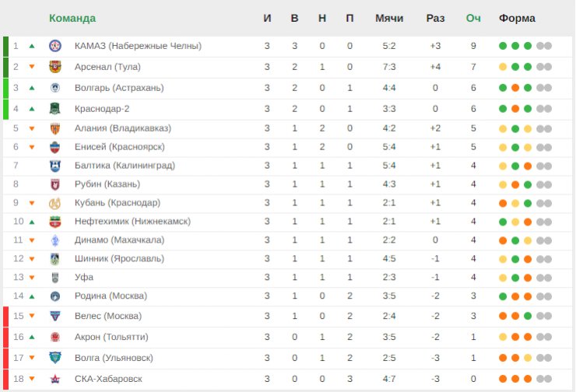Click the SKA-Khabarovsk star logo
Viewport: 576px width, 392px height.
pyautogui.click(x=55, y=379)
